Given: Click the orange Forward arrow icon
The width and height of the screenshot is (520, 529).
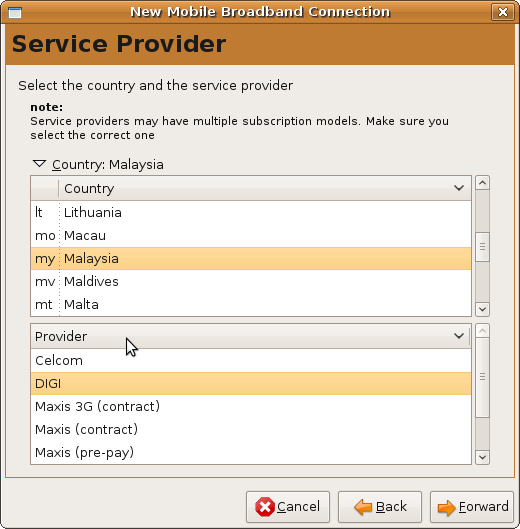Looking at the screenshot, I should [x=446, y=507].
